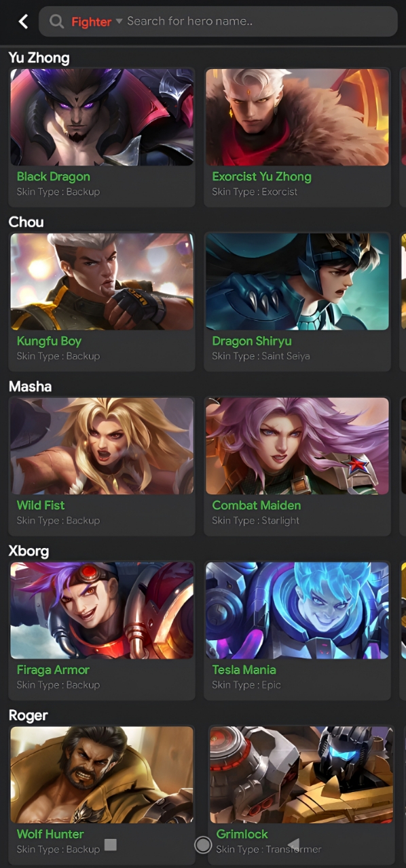406x868 pixels.
Task: Tap the Android home circle button
Action: (x=202, y=844)
